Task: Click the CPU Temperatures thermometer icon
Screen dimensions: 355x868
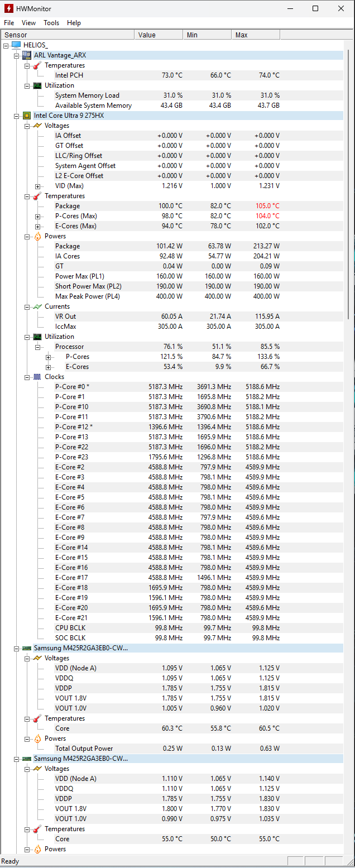Action: (x=37, y=196)
